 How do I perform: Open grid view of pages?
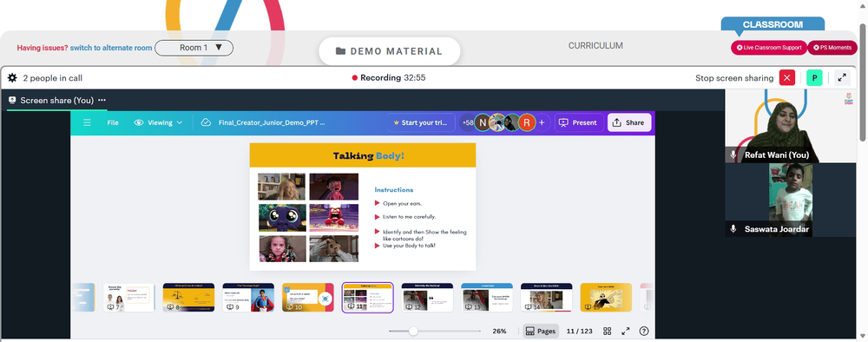pyautogui.click(x=608, y=331)
